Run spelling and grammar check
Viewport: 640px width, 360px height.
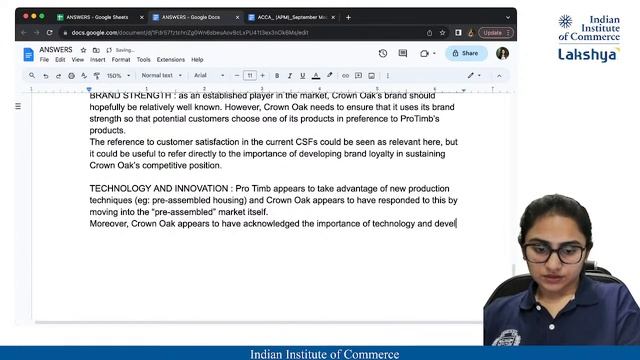pyautogui.click(x=84, y=76)
